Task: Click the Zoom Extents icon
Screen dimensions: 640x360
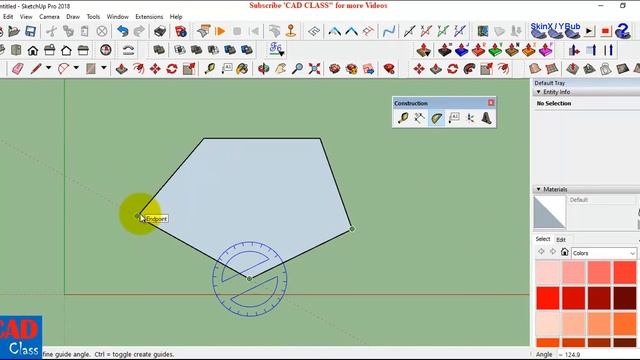Action: [314, 69]
